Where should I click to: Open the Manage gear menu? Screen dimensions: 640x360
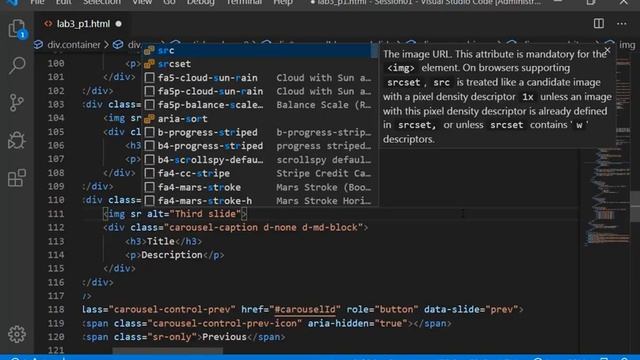click(x=17, y=334)
